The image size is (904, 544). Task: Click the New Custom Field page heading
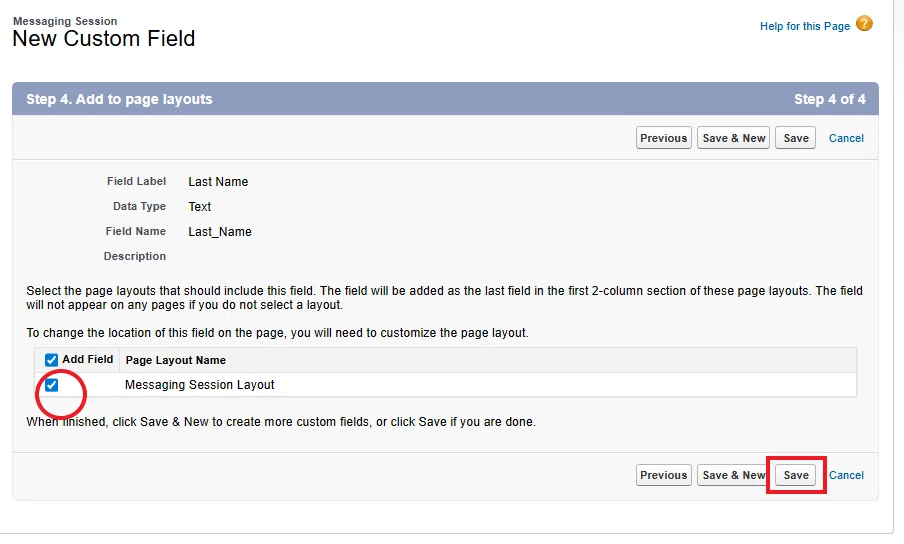click(x=104, y=39)
